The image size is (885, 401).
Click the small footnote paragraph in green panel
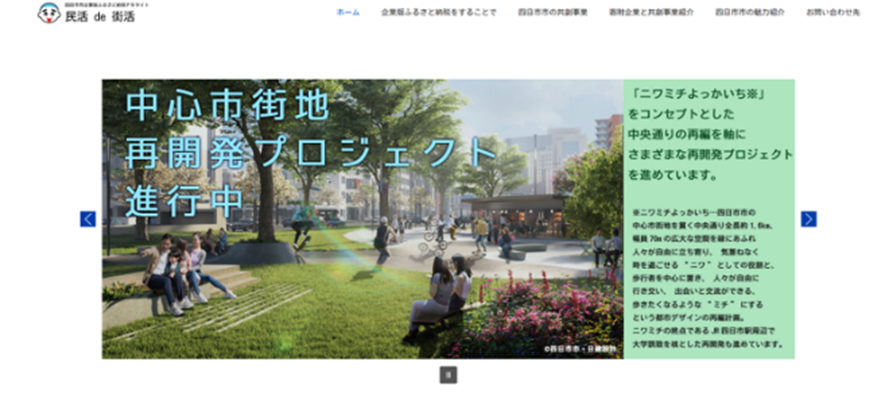[x=708, y=279]
